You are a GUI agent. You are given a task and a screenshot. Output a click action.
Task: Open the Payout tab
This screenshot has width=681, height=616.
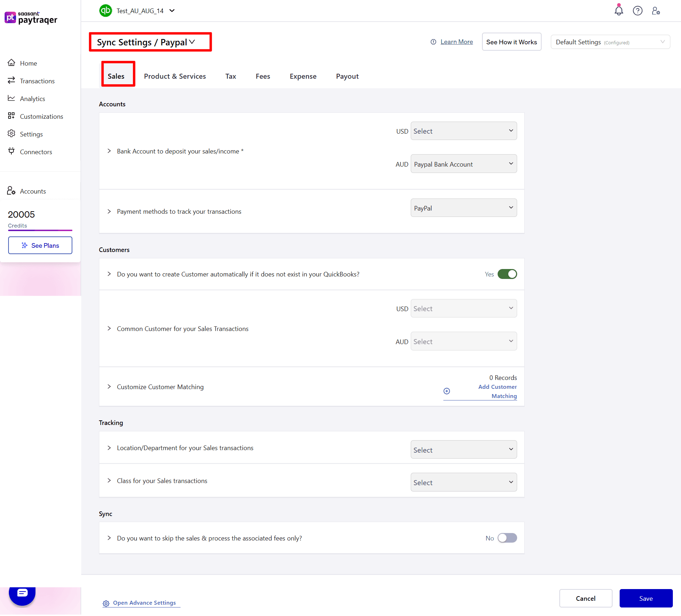pos(347,76)
